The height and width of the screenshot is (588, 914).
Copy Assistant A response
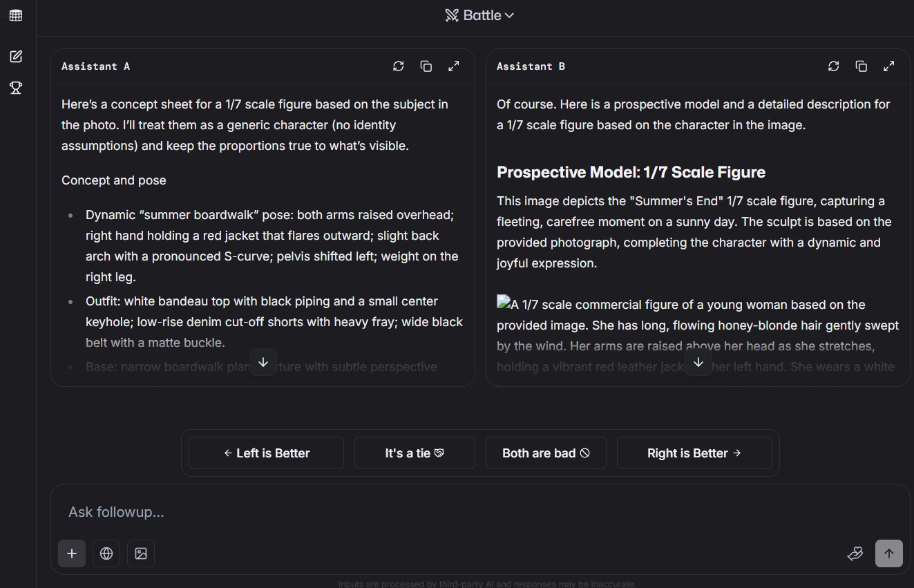pos(426,66)
